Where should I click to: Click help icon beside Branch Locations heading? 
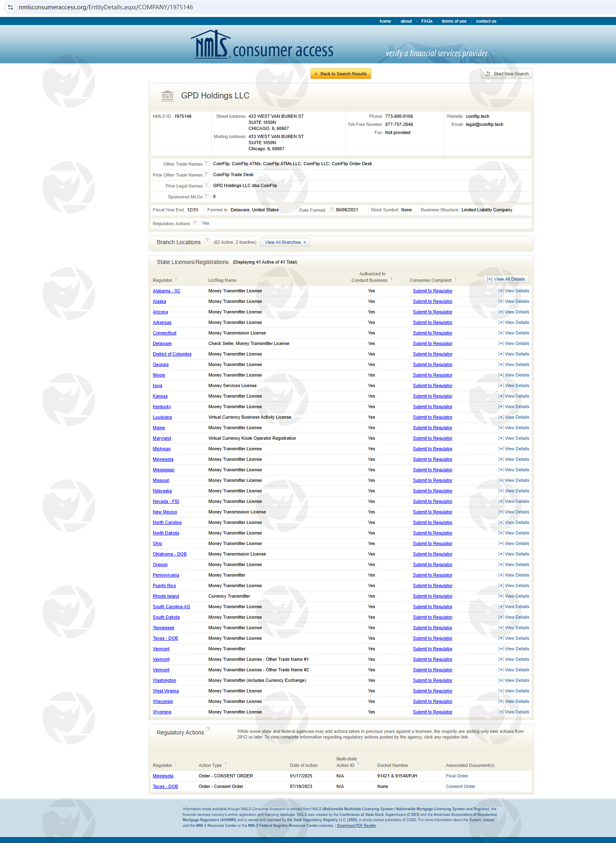click(x=207, y=240)
